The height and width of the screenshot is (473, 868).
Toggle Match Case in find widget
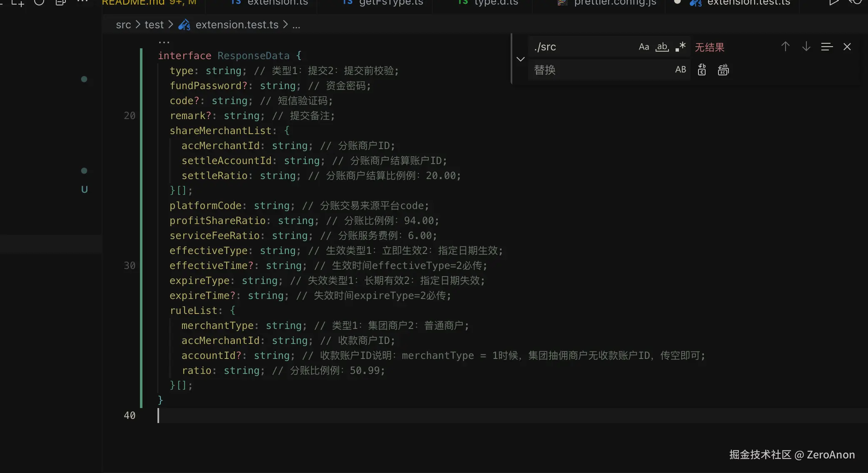[644, 47]
